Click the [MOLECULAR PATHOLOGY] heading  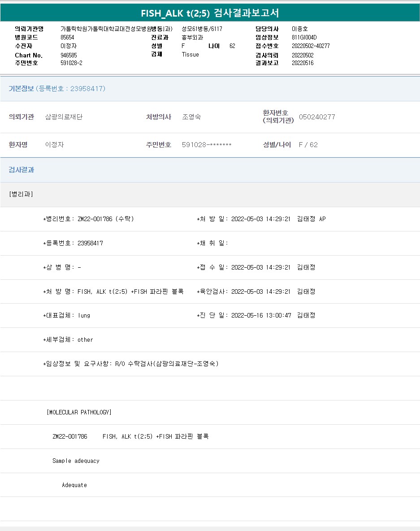point(79,412)
